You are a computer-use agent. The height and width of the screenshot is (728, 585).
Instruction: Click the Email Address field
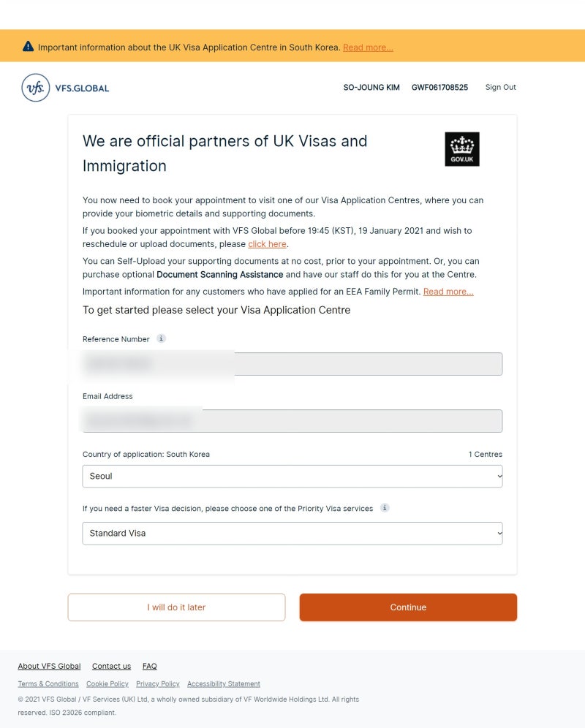tap(292, 421)
